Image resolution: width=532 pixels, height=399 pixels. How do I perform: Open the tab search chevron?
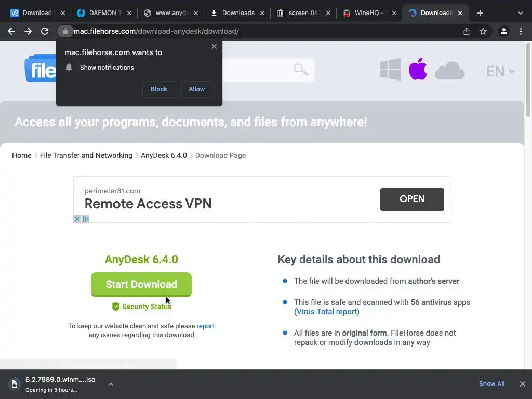[520, 13]
